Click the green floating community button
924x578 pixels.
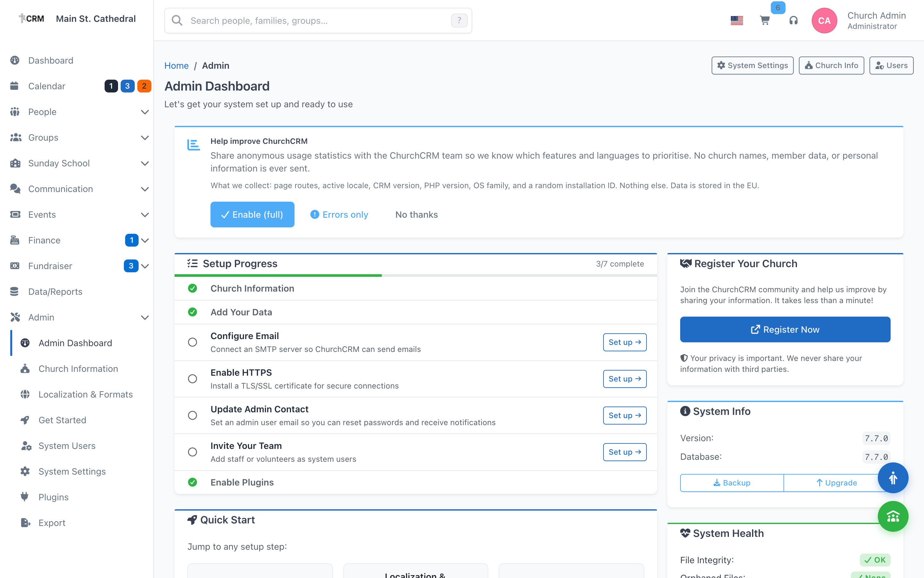pos(893,516)
